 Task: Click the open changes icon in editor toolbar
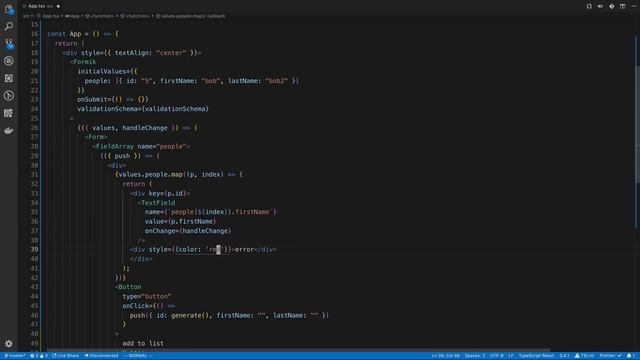tap(589, 6)
